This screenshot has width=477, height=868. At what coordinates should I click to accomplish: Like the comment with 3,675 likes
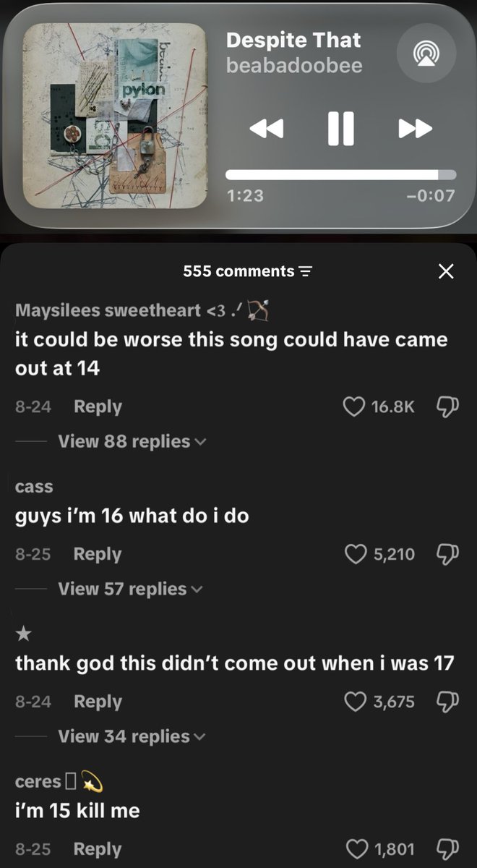(x=356, y=702)
